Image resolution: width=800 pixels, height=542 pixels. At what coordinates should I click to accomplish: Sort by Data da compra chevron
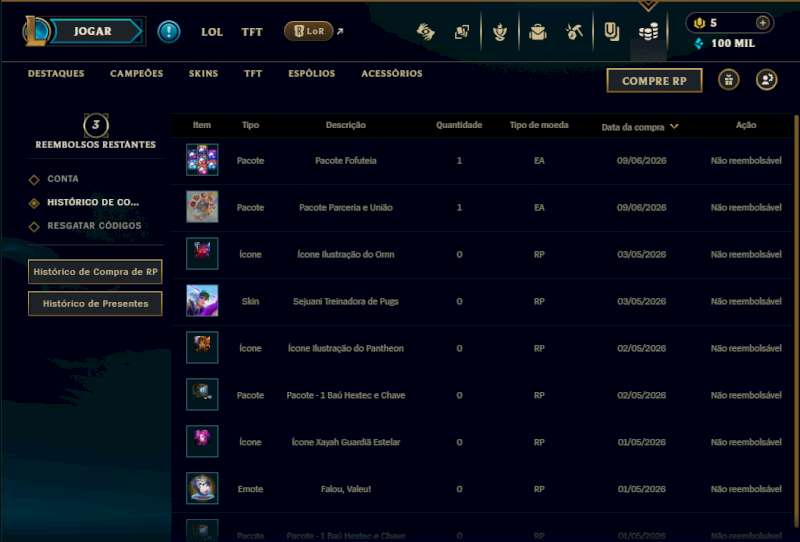point(674,127)
